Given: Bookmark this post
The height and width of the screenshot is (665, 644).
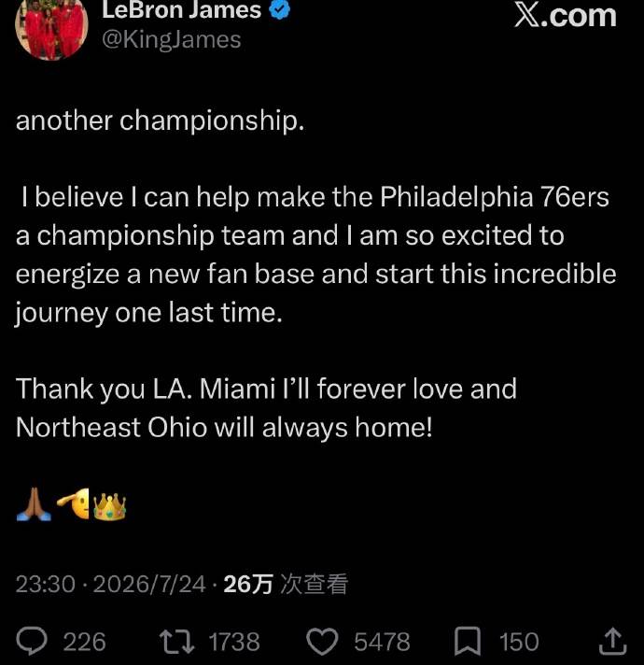Looking at the screenshot, I should point(468,642).
